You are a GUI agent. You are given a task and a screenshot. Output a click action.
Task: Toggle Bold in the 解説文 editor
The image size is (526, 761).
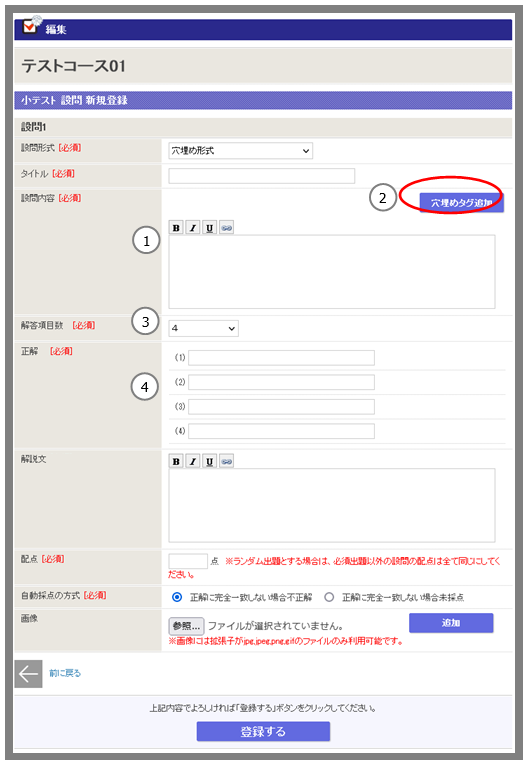click(x=176, y=461)
